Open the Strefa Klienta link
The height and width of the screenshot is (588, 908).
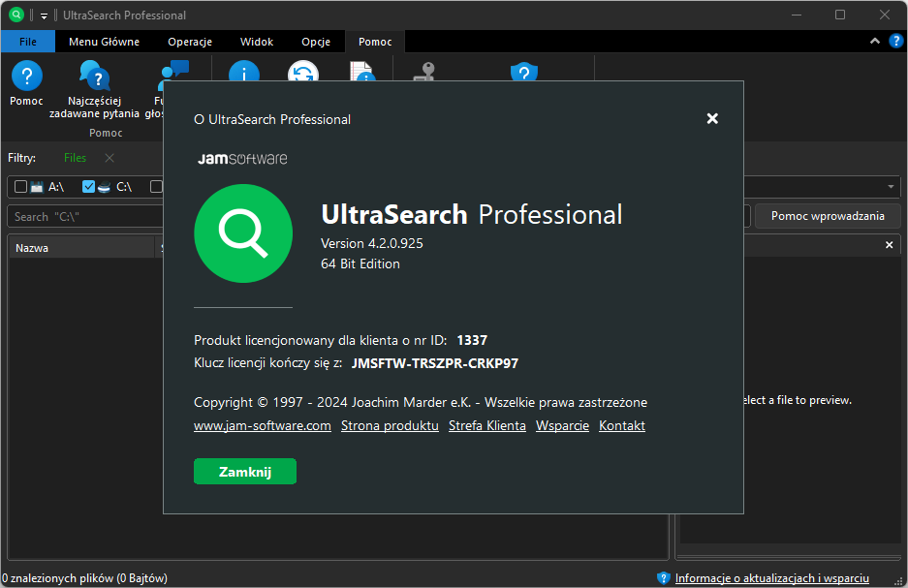coord(487,426)
